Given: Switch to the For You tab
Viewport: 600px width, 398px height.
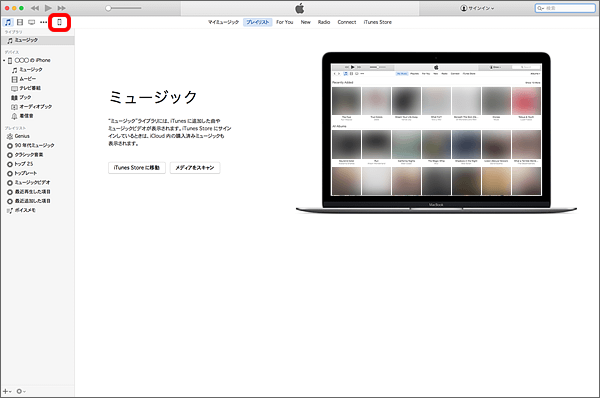Looking at the screenshot, I should coord(285,22).
